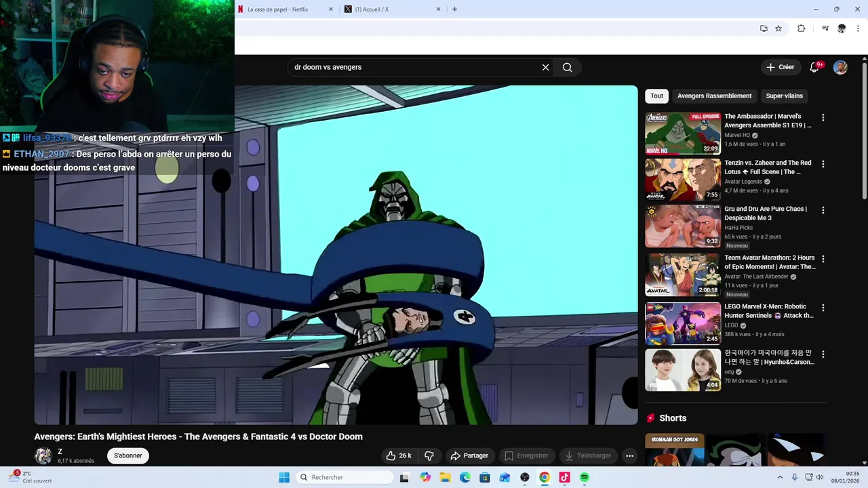The image size is (868, 488).
Task: Open options for LEGO Marvel X-Men video
Action: (823, 308)
